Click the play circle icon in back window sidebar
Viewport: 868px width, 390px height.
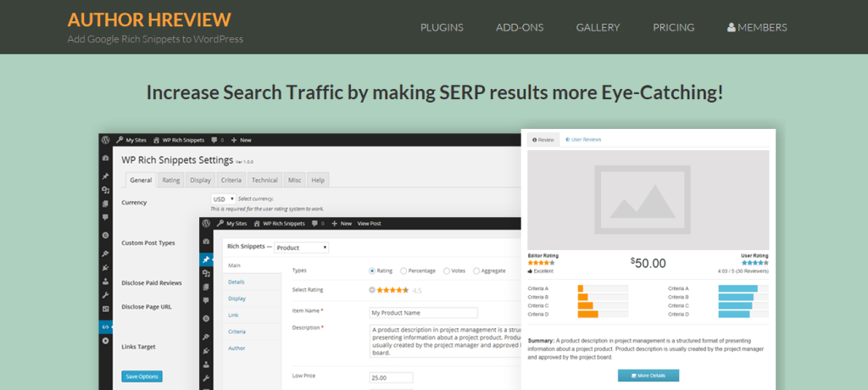click(x=106, y=341)
